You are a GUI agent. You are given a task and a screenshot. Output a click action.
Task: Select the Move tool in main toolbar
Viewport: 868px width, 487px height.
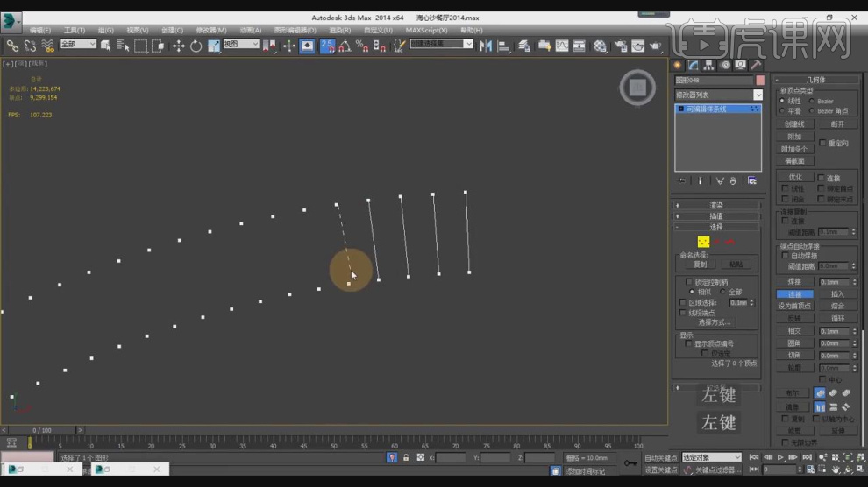[x=178, y=46]
